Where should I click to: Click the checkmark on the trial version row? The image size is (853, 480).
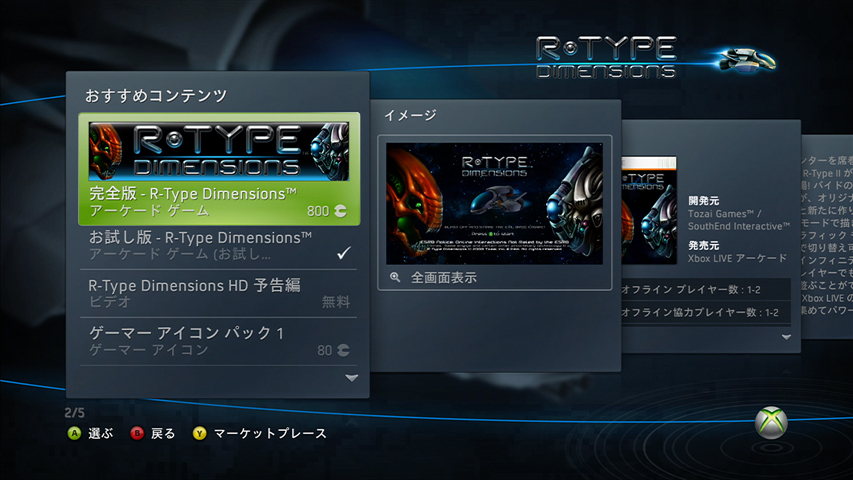point(343,253)
